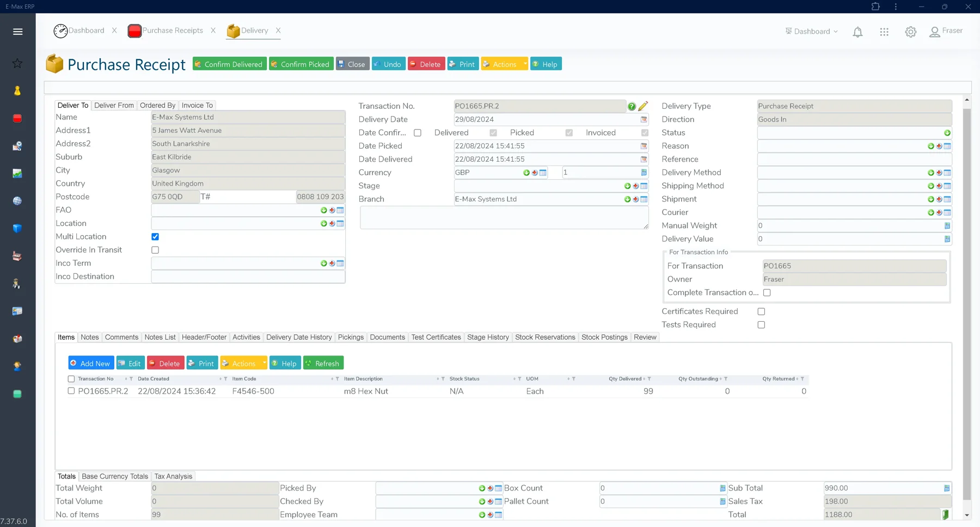Enable the Override In Transit checkbox
Screen dimensions: 980x527
[155, 250]
